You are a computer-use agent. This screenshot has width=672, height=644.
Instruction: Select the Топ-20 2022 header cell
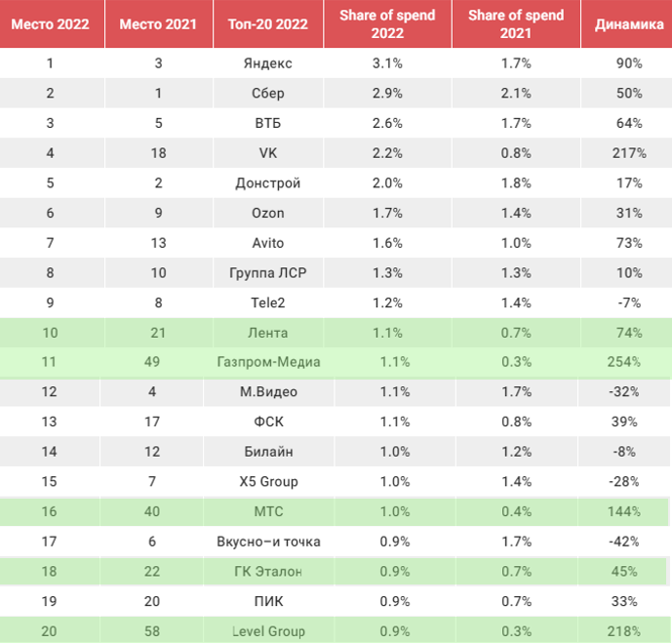pos(268,24)
